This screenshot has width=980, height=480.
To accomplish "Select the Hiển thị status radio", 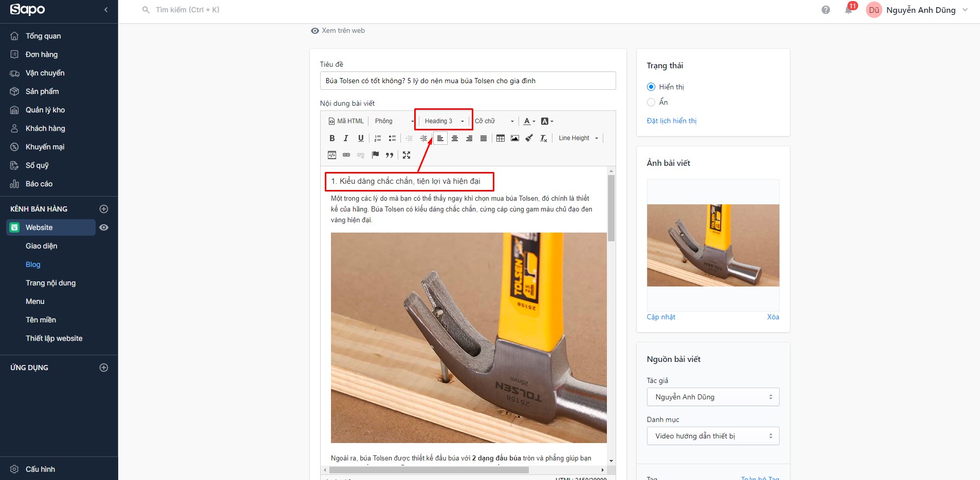I will [651, 87].
